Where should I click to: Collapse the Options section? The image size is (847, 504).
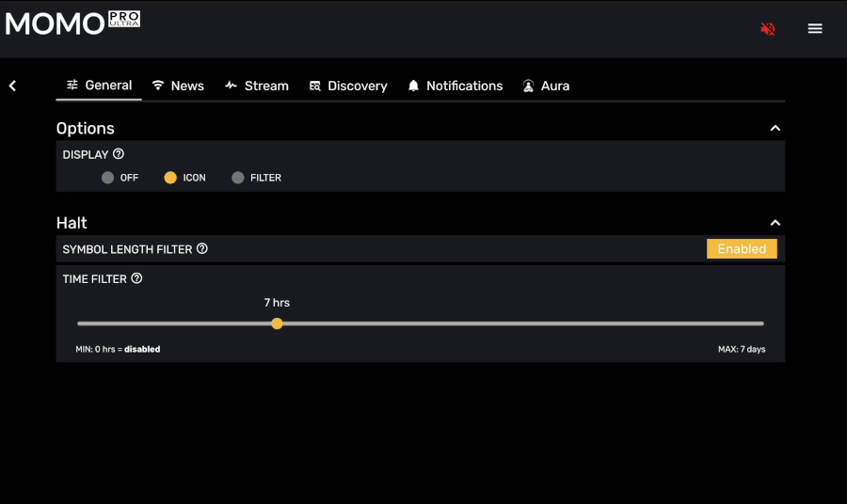point(775,129)
